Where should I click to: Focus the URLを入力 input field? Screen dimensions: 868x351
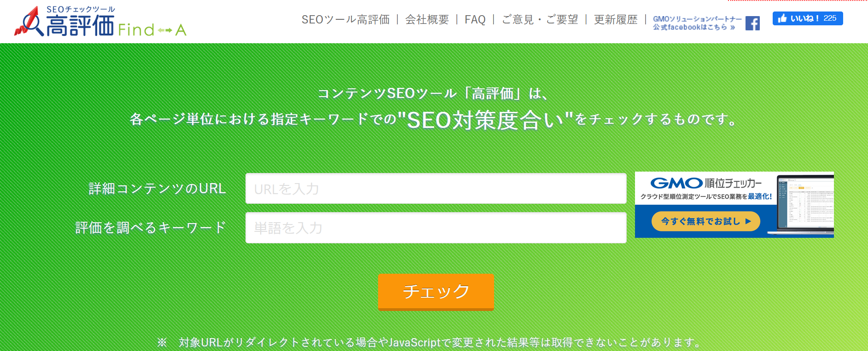pyautogui.click(x=436, y=189)
